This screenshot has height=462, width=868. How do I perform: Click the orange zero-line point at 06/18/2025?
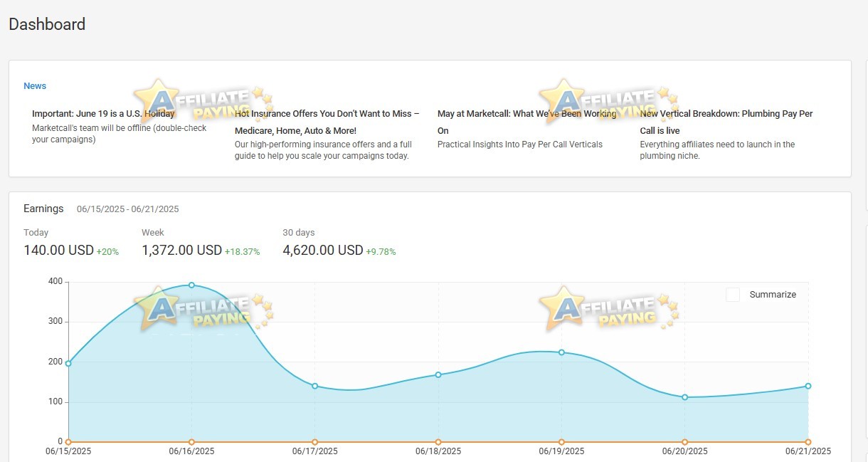click(x=438, y=442)
